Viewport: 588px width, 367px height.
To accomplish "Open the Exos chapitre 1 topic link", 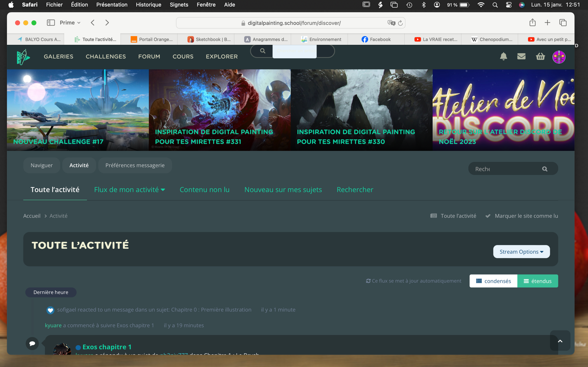I will click(107, 347).
